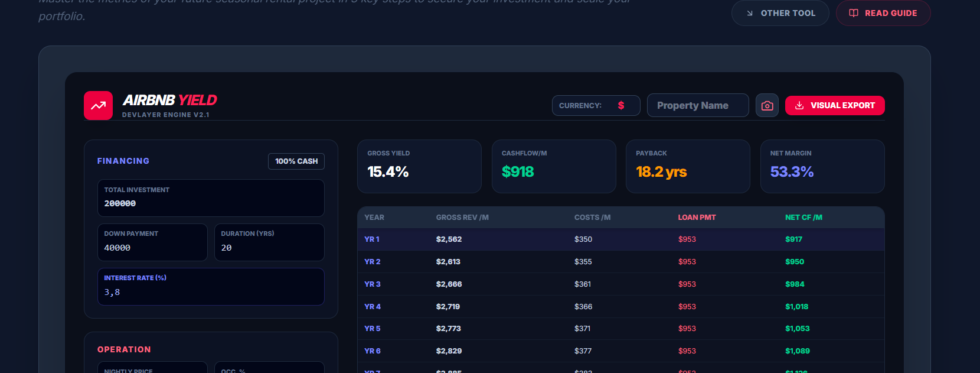Click costs value $361 in YR 3
This screenshot has height=373, width=980.
coord(583,284)
